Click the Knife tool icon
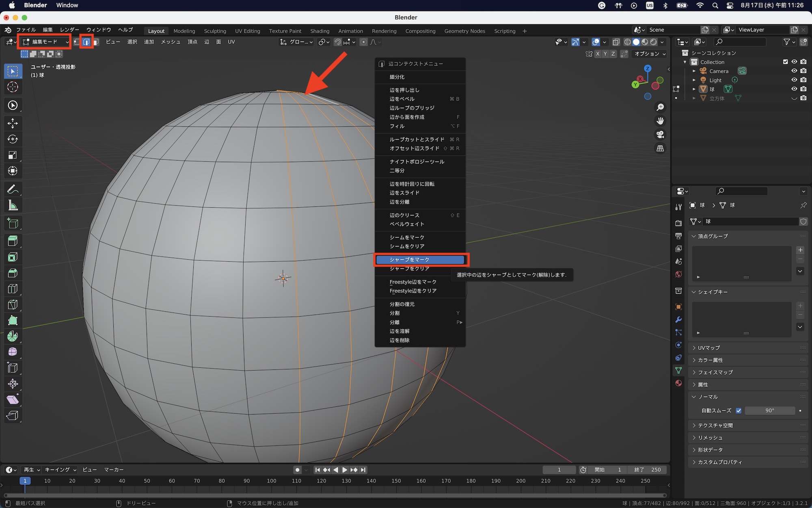The image size is (812, 508). pyautogui.click(x=13, y=305)
